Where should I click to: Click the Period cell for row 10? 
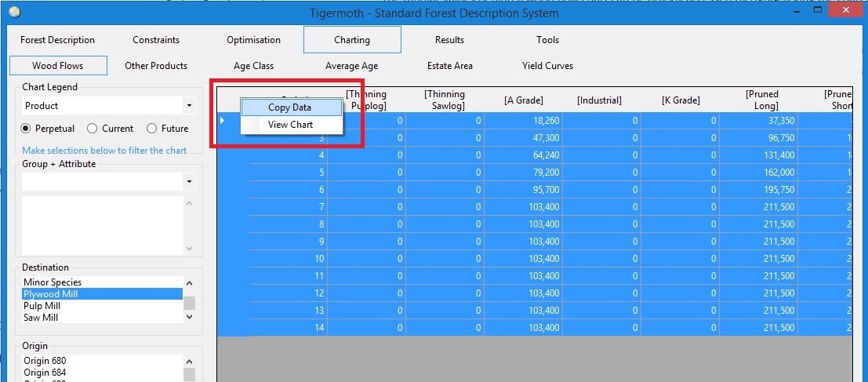pyautogui.click(x=288, y=259)
